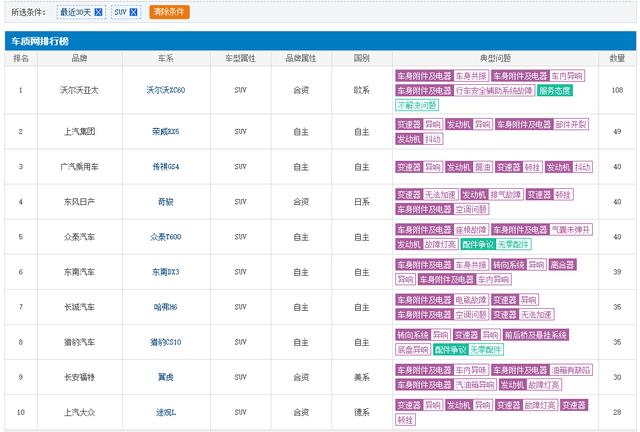The image size is (640, 432).
Task: Click the quantity value 49
Action: coord(617,131)
